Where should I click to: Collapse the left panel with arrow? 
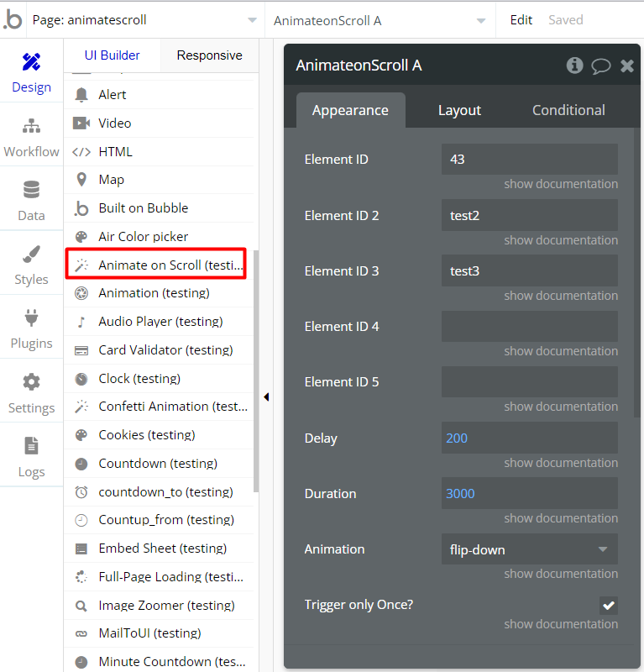click(266, 396)
